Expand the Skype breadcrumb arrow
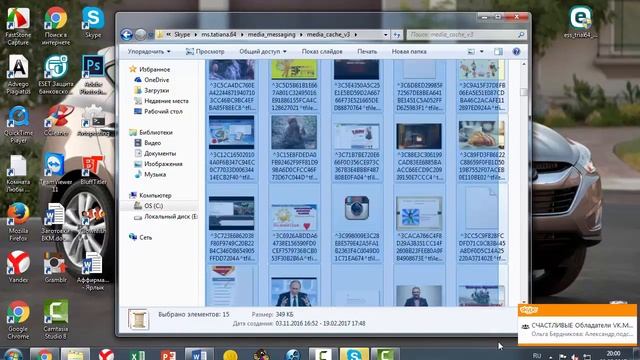The image size is (640, 360). click(196, 35)
